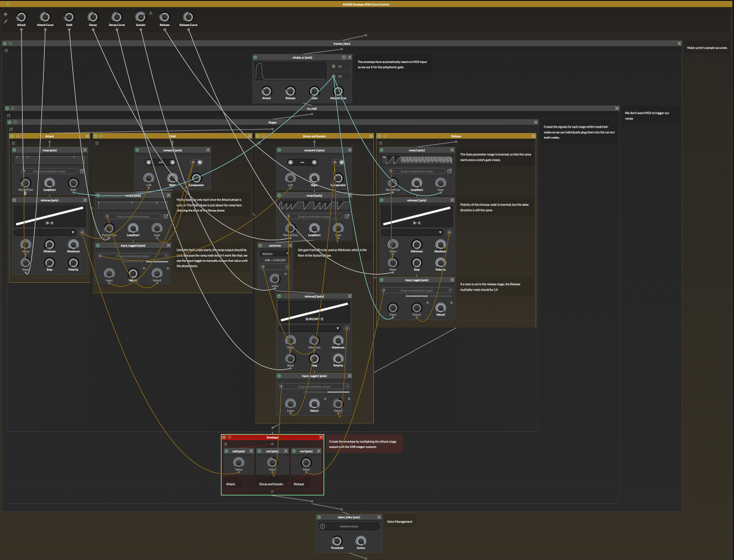Click input_toggle1 [poly] Drag to modulation target bar

coord(314,387)
